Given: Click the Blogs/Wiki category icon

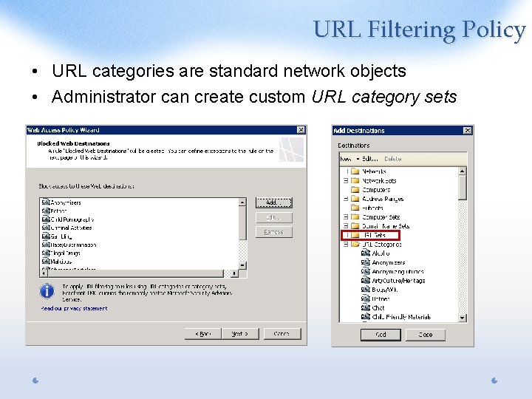Looking at the screenshot, I should click(366, 290).
